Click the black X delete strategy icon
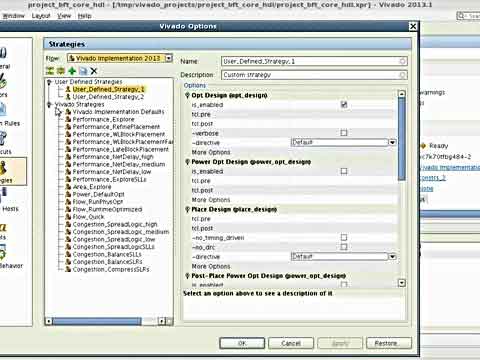Image resolution: width=480 pixels, height=360 pixels. [94, 71]
